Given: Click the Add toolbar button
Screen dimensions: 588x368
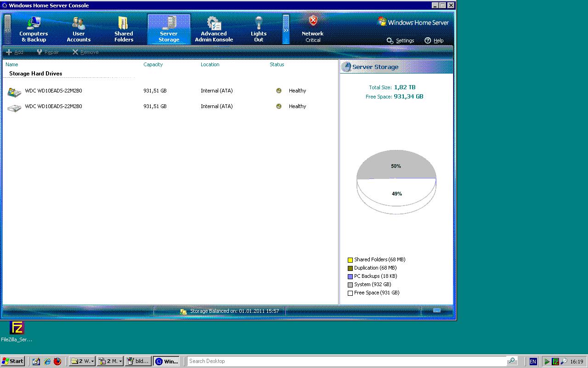Looking at the screenshot, I should 15,52.
